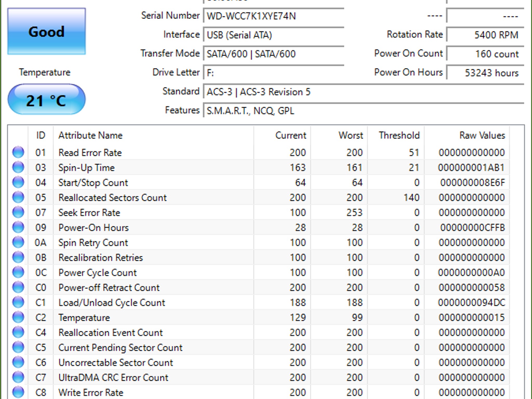Viewport: 532px width, 399px height.
Task: Click status icon for Current Pending Sector Count
Action: [x=18, y=347]
